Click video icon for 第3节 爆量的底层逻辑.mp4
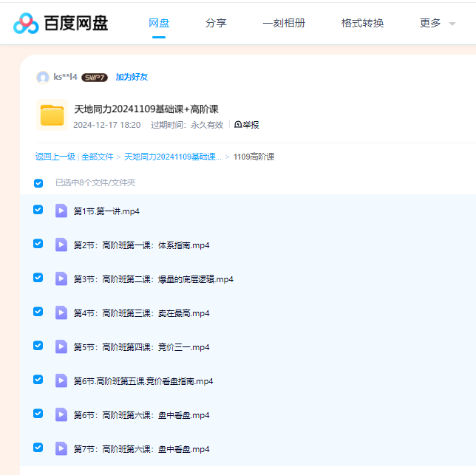 click(61, 278)
